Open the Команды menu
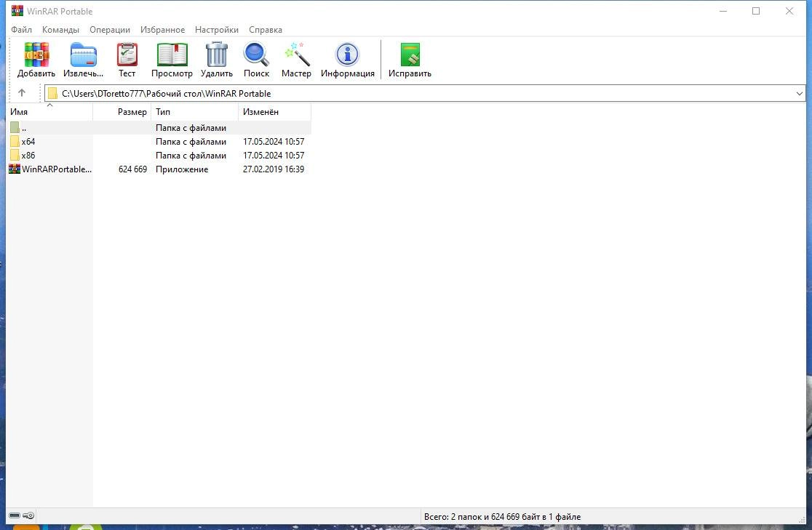Screen dimensions: 812x530 tap(60, 30)
